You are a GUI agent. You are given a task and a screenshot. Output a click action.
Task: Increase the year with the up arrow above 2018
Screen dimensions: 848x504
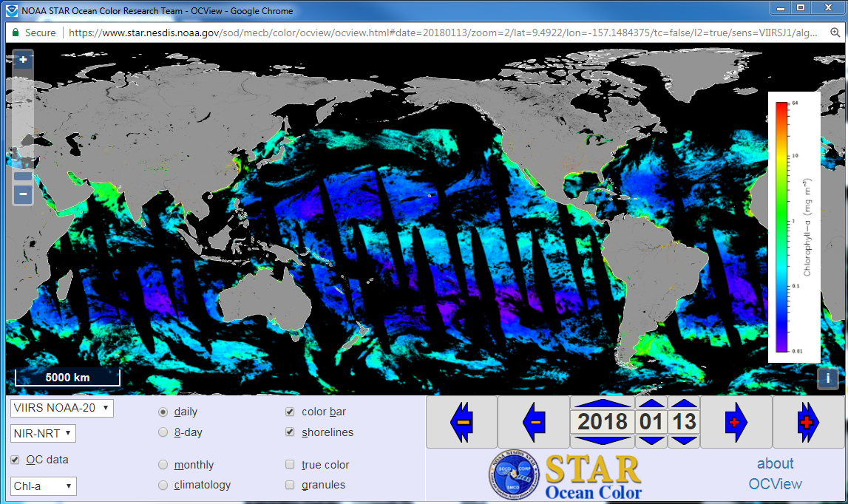(x=603, y=403)
